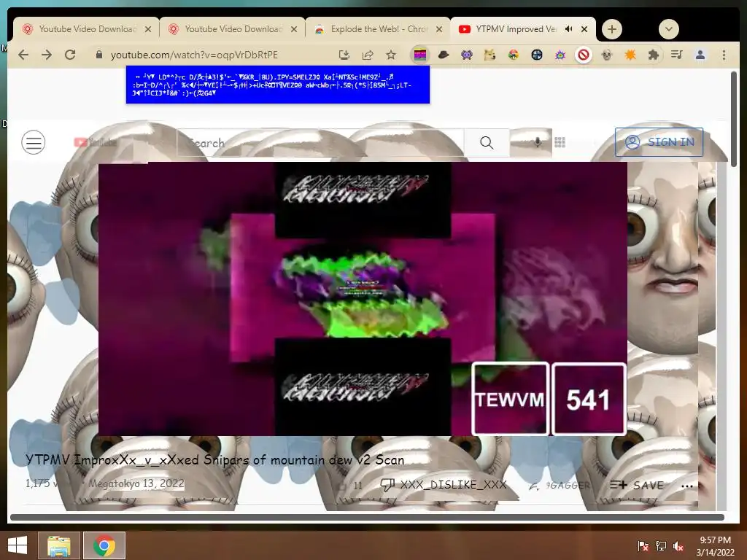Open the video more-actions ellipsis
The height and width of the screenshot is (560, 747).
tap(687, 486)
